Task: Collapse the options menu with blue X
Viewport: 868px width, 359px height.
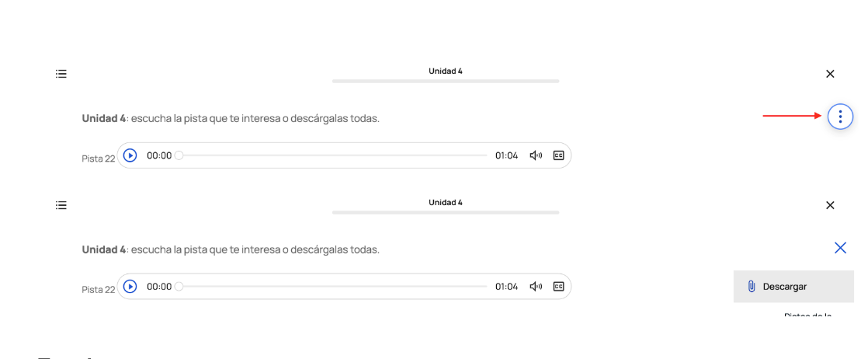Action: (x=840, y=248)
